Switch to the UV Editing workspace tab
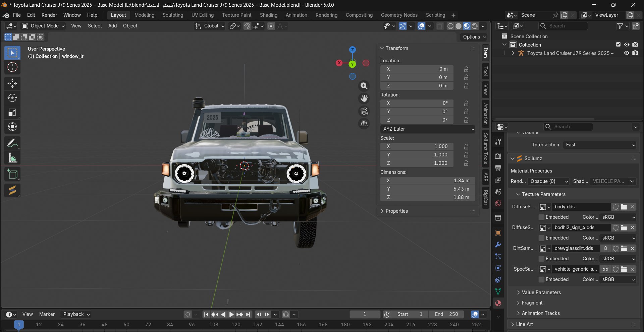Image resolution: width=644 pixels, height=332 pixels. (x=202, y=15)
